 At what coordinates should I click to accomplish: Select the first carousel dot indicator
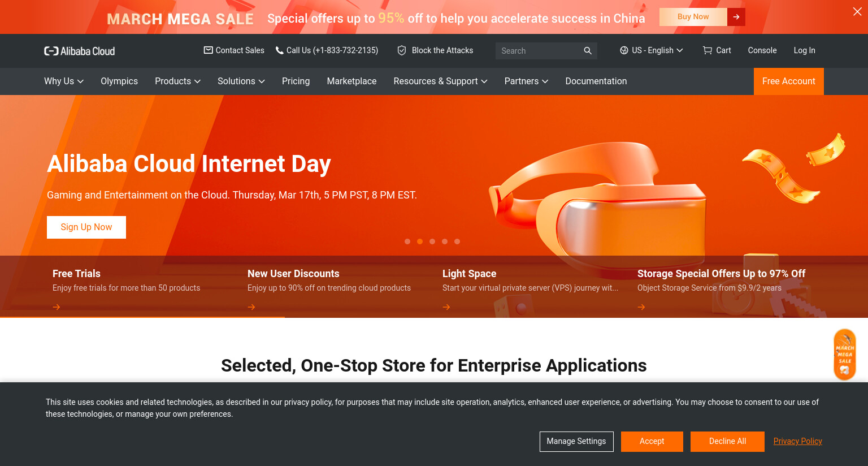pos(407,241)
